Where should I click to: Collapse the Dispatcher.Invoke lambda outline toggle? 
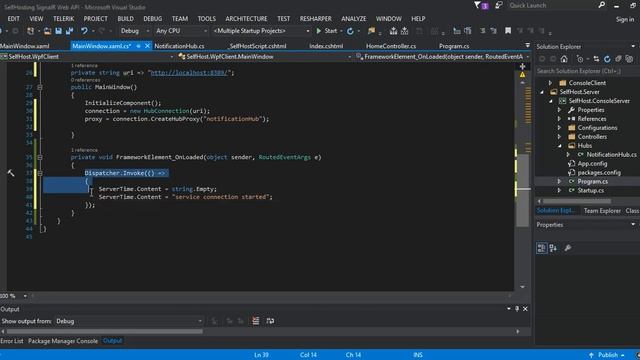tap(40, 173)
